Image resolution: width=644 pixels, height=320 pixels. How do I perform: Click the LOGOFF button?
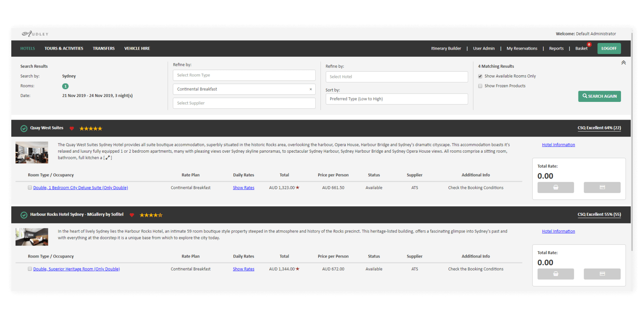(x=609, y=49)
